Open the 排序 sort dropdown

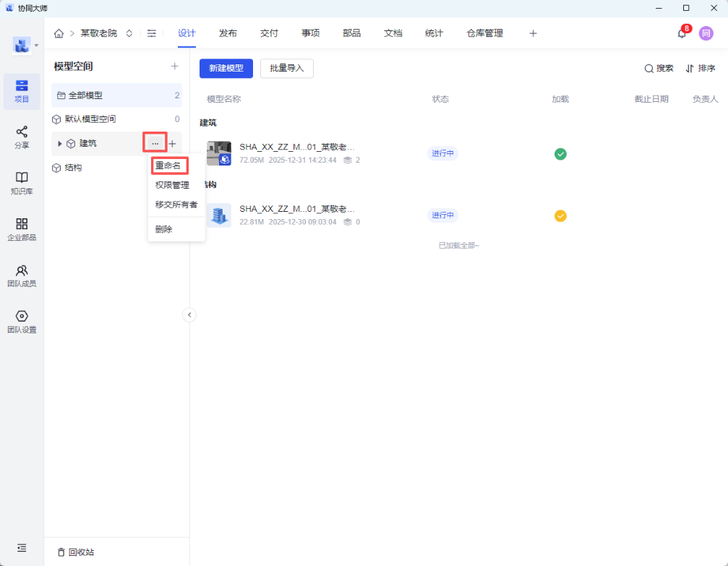click(x=700, y=68)
